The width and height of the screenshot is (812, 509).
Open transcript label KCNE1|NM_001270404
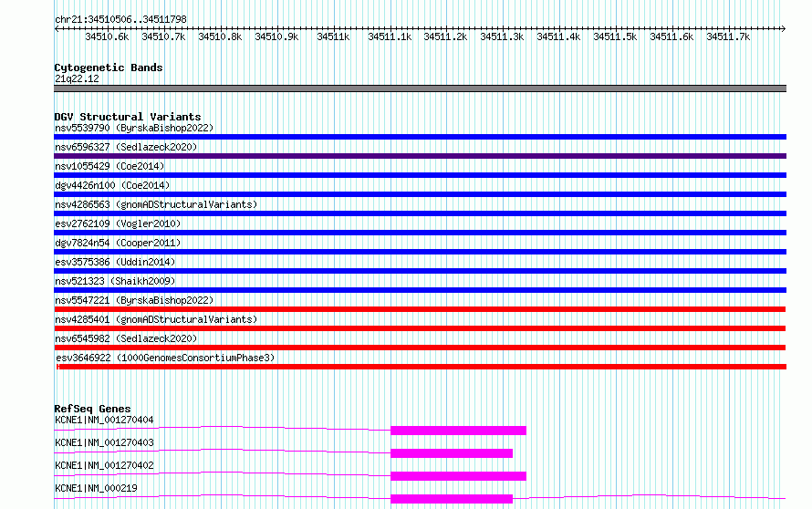(x=104, y=420)
